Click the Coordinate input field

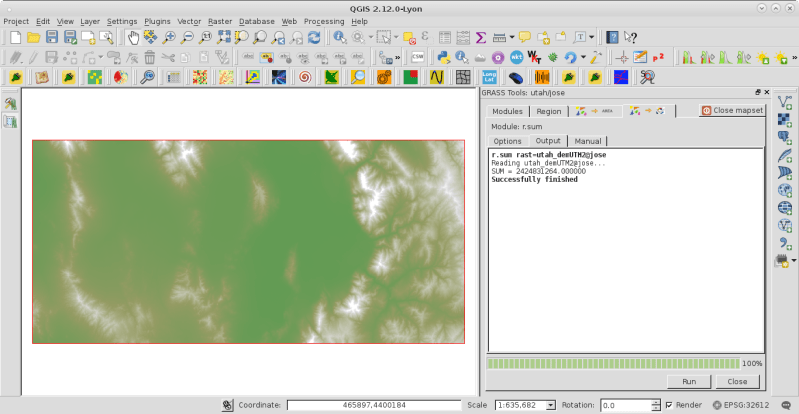374,405
